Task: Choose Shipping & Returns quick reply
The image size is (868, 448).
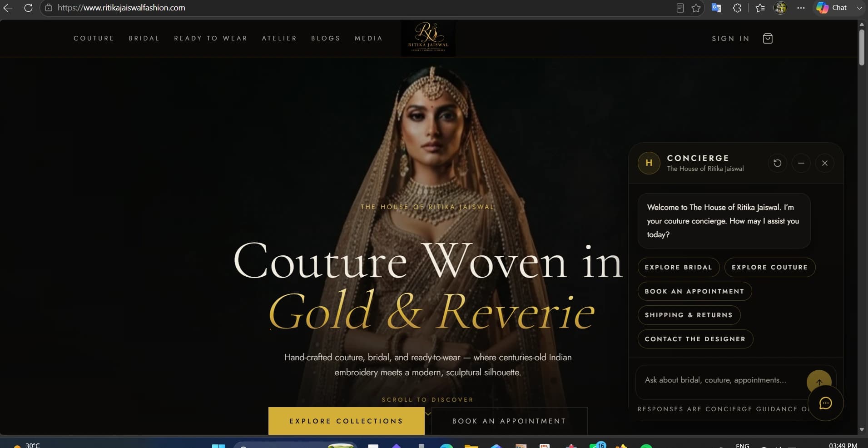Action: tap(689, 315)
